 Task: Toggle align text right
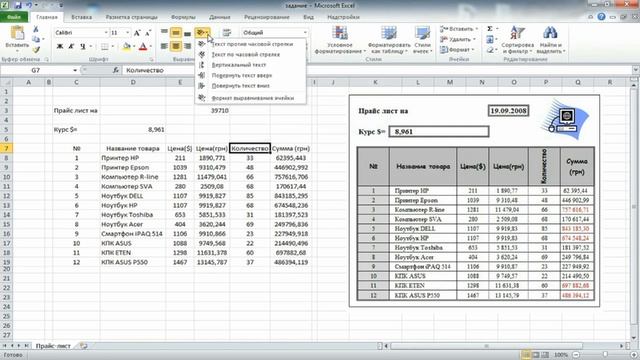pos(187,46)
